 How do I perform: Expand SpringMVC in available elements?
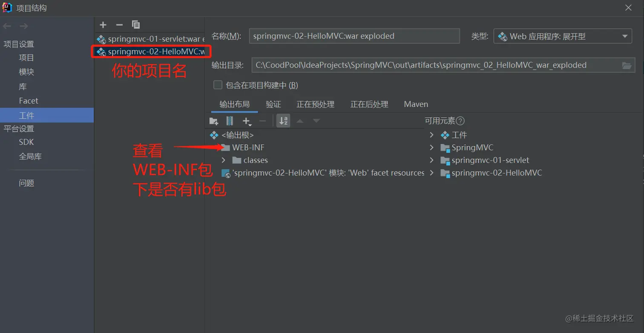431,148
